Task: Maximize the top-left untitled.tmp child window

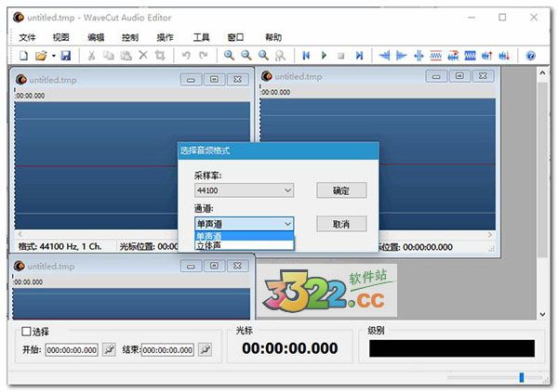Action: (214, 80)
